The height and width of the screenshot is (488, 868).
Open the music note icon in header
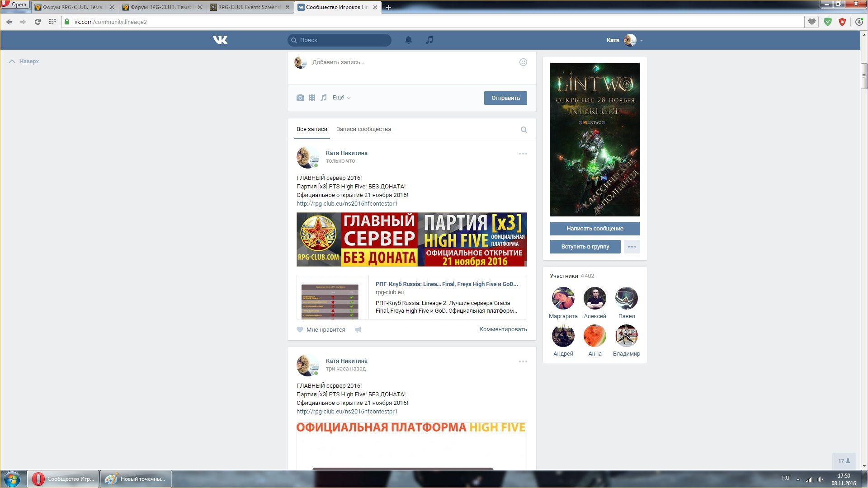[x=429, y=40]
